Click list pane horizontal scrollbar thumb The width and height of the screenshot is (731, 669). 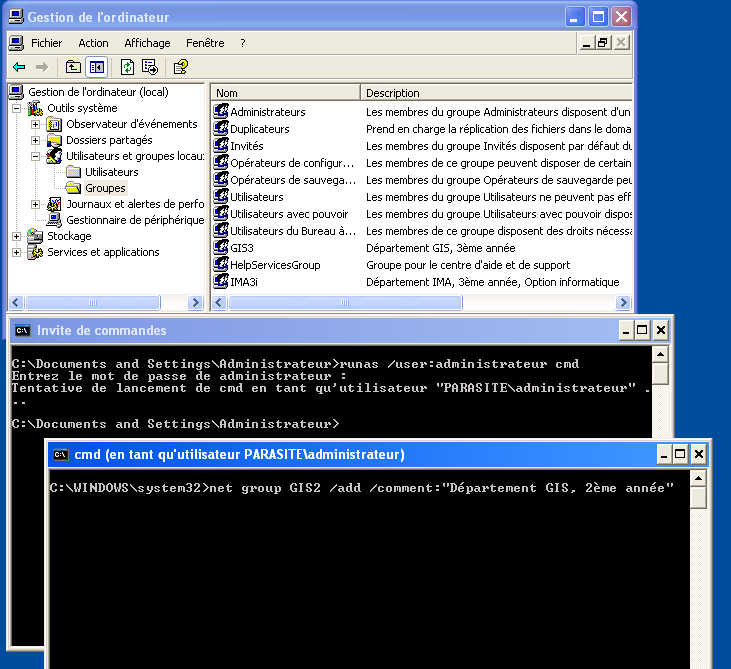click(x=345, y=303)
